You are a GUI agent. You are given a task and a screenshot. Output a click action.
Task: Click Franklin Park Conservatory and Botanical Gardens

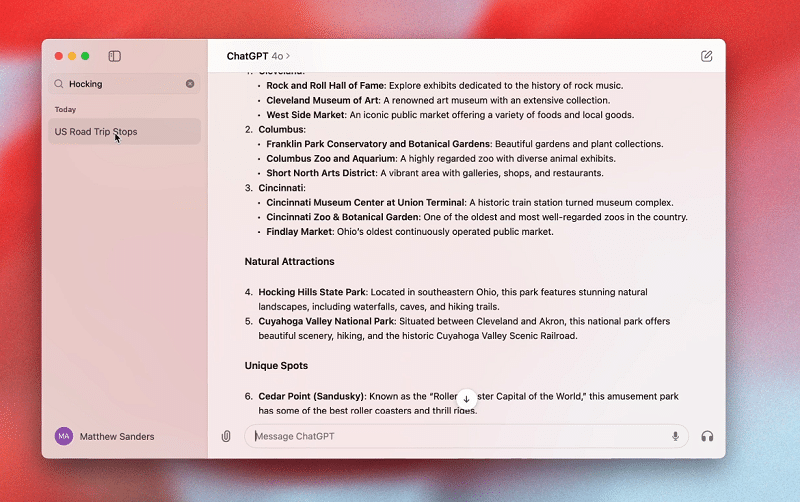[x=378, y=144]
